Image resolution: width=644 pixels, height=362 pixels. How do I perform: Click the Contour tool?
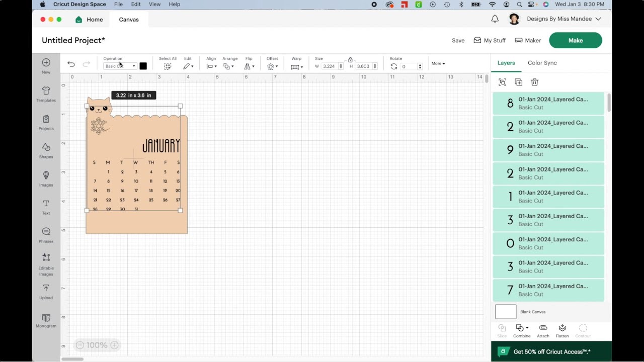[583, 330]
